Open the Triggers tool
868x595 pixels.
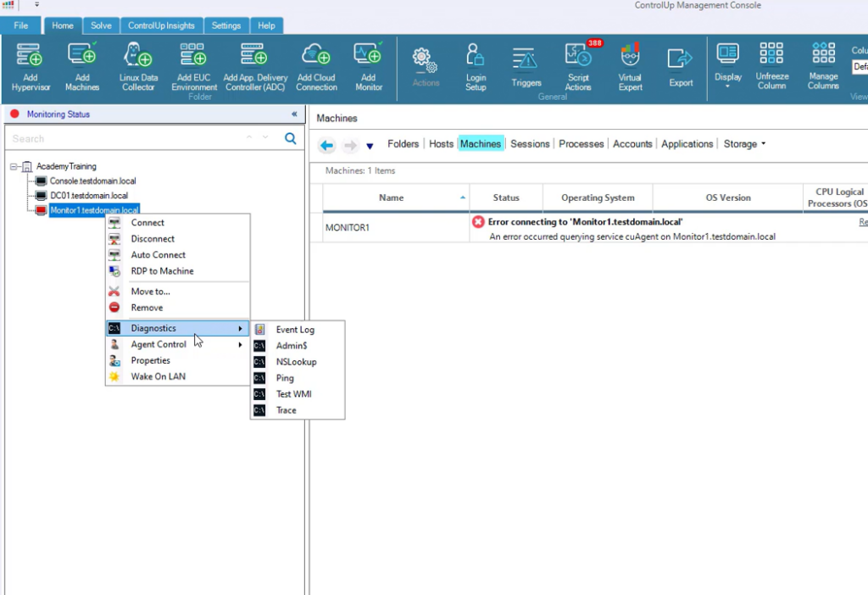tap(526, 60)
